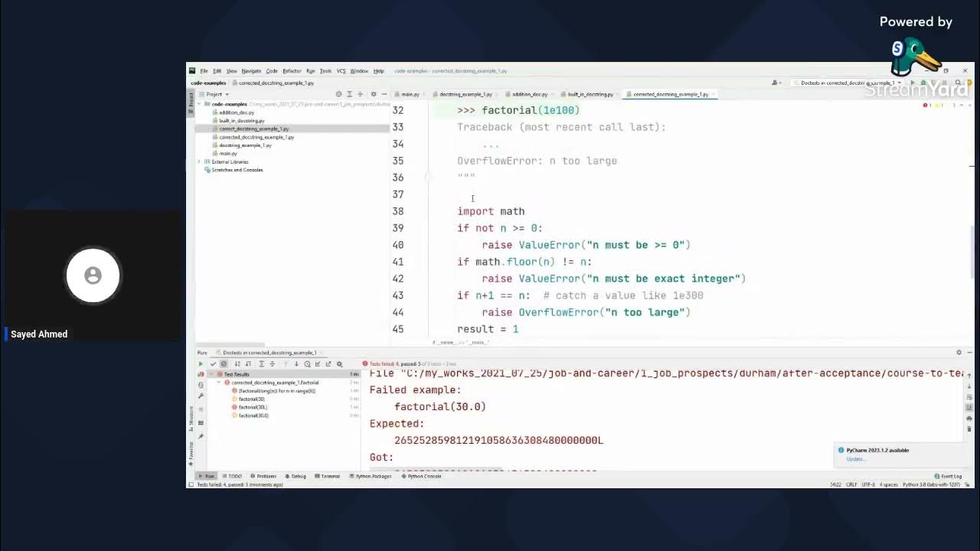Open the Python Packages tool window

(x=370, y=476)
